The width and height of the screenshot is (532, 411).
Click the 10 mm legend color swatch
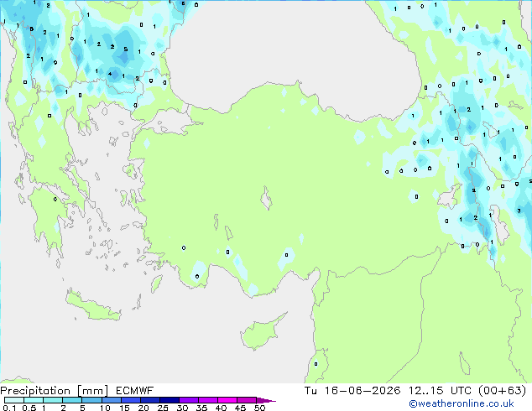tap(112, 400)
